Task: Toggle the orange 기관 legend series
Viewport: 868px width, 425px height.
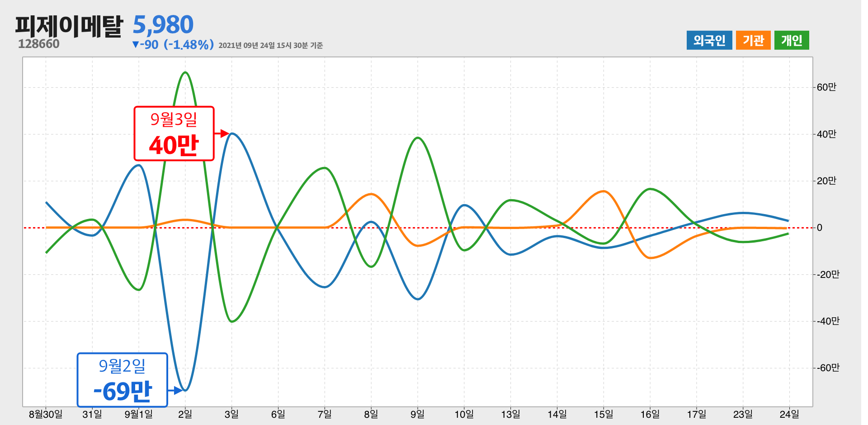Action: [x=753, y=40]
